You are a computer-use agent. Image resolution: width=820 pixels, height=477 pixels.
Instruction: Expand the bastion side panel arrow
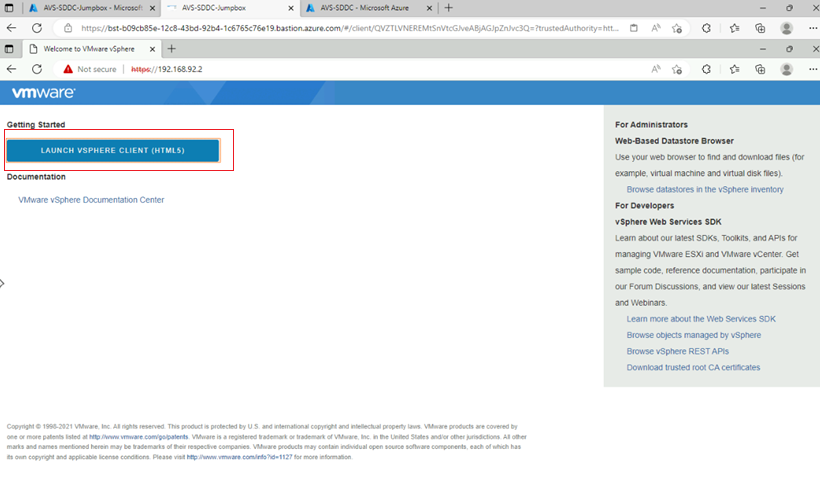click(2, 283)
